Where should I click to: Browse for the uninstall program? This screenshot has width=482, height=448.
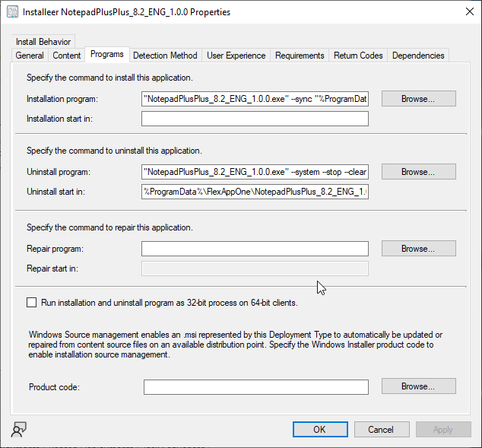(x=418, y=172)
